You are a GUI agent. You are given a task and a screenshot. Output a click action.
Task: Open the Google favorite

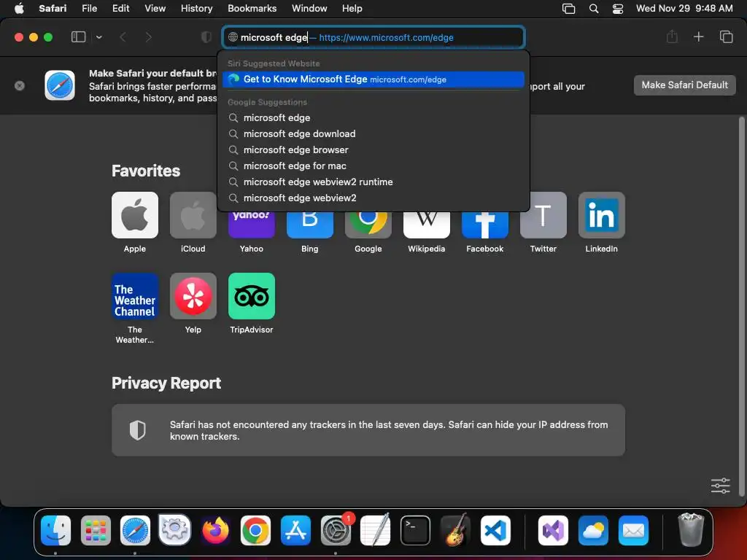coord(368,225)
